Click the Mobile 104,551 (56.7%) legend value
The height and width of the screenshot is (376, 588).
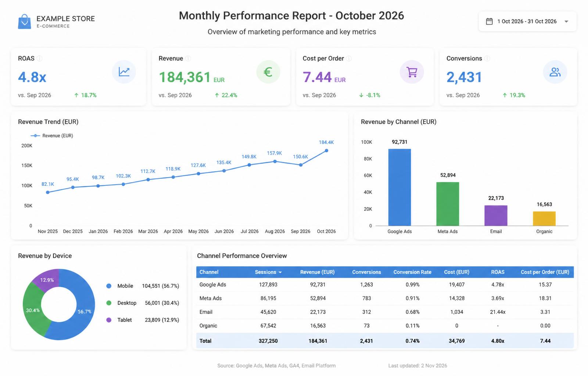(161, 286)
